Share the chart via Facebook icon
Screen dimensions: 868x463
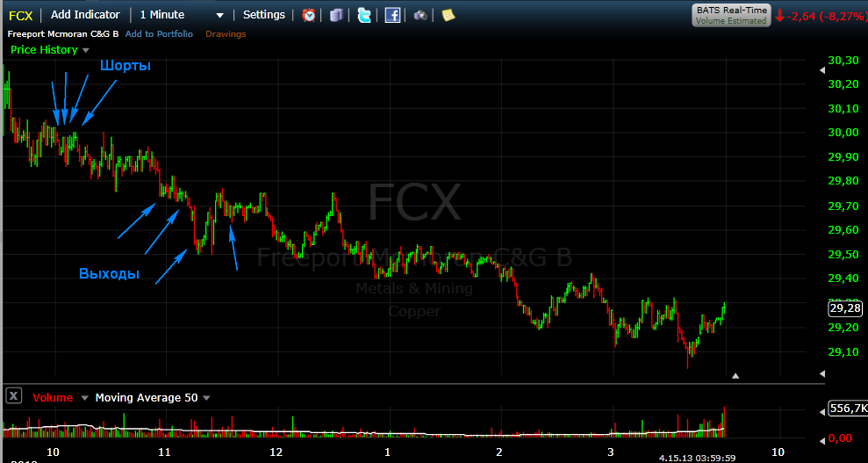pyautogui.click(x=392, y=15)
